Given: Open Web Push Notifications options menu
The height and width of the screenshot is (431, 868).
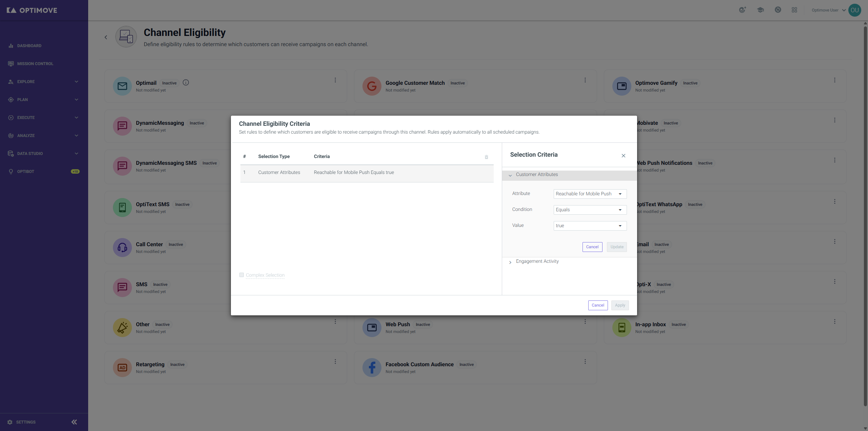Looking at the screenshot, I should [835, 160].
